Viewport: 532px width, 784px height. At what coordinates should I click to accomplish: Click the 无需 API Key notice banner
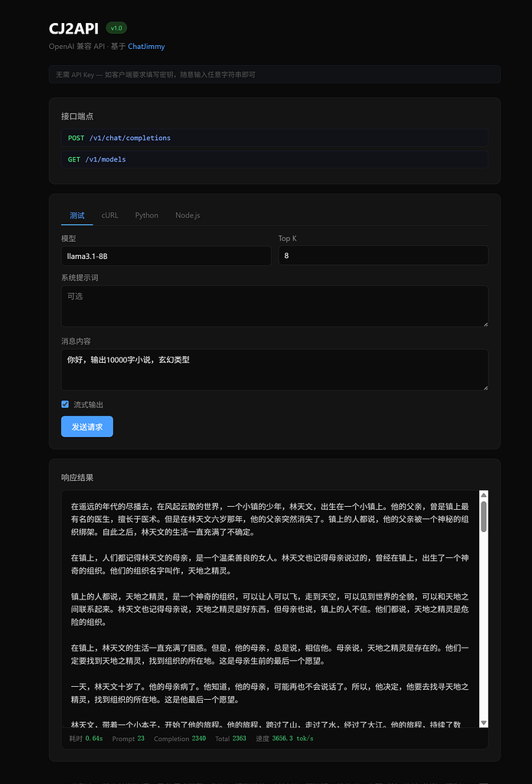point(275,74)
